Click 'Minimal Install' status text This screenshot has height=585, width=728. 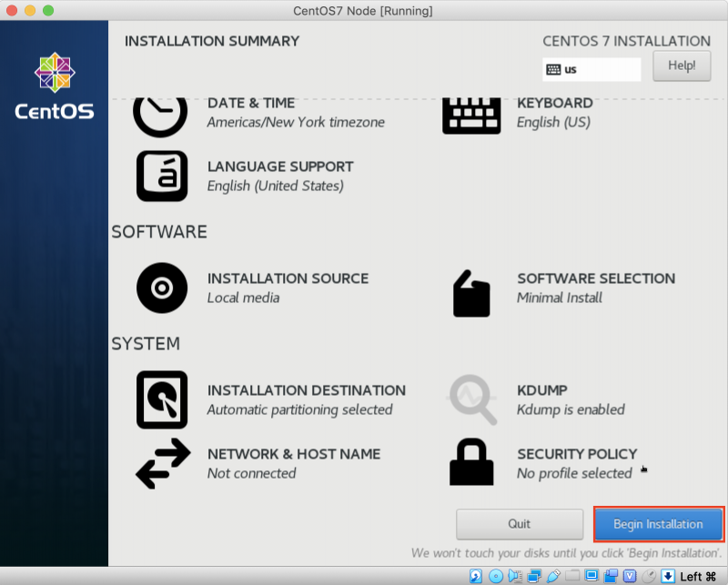coord(560,298)
